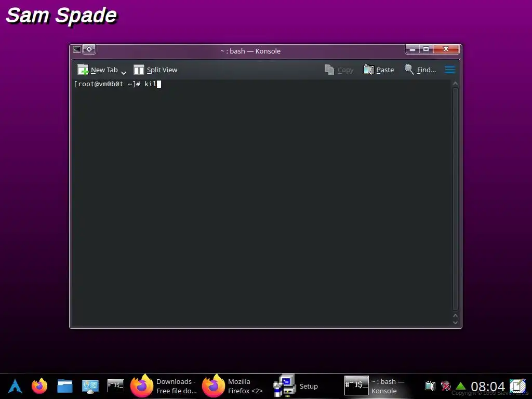
Task: Activate Split View in Konsole
Action: 155,70
